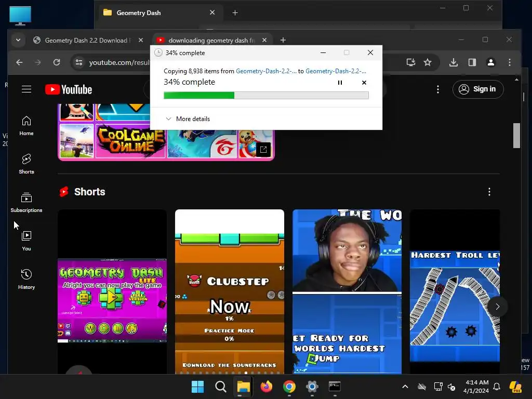Toggle Chrome side panel

(472, 62)
